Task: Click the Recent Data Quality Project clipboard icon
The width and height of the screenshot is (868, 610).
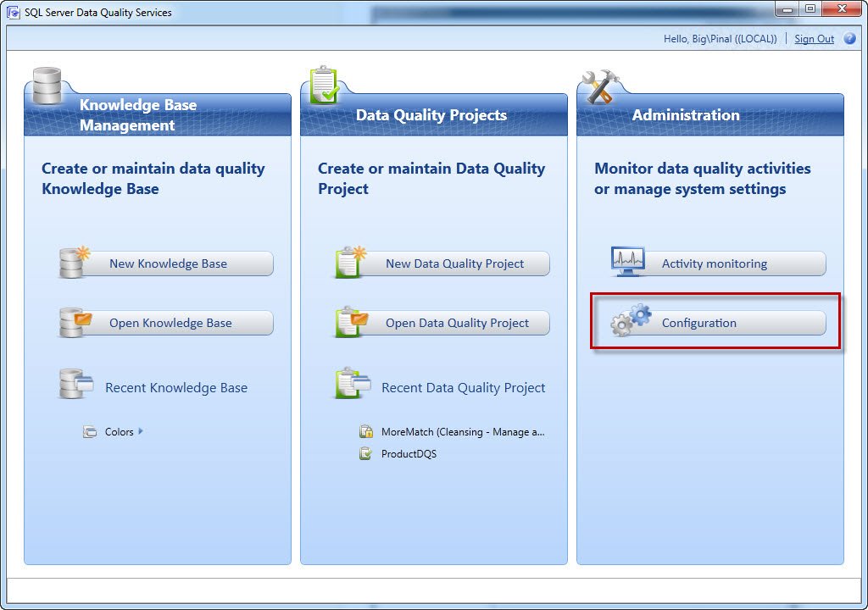Action: (x=353, y=383)
